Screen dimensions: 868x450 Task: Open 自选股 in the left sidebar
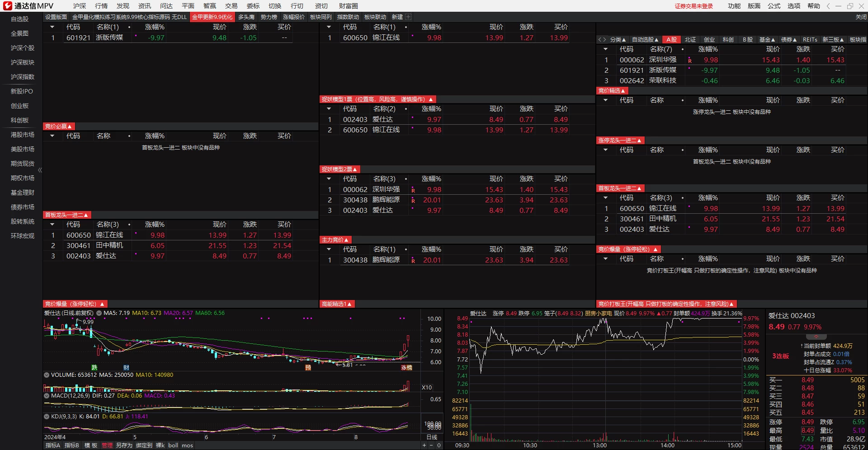coord(20,19)
